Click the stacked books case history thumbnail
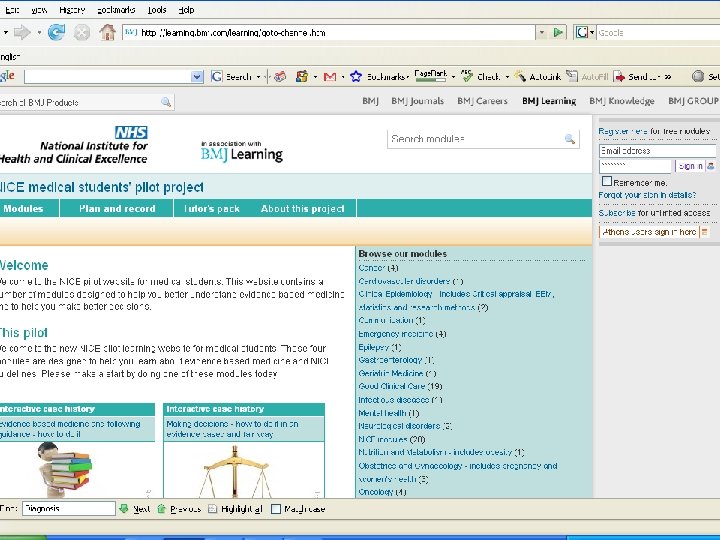The height and width of the screenshot is (540, 720). 65,470
